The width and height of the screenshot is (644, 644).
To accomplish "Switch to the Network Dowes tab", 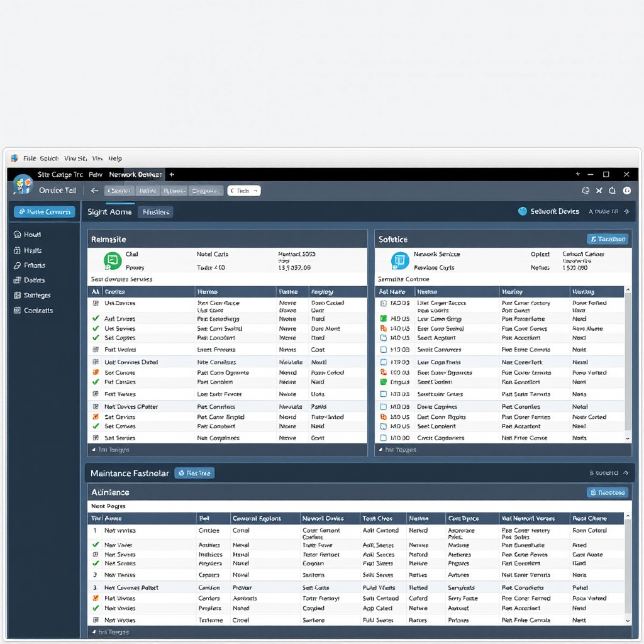I will pyautogui.click(x=136, y=175).
